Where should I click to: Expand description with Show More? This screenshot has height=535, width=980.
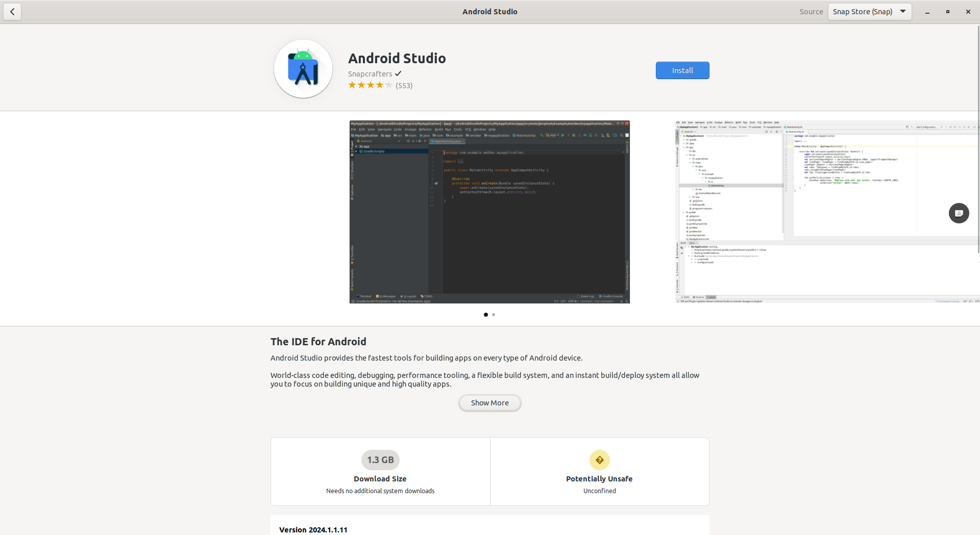490,403
